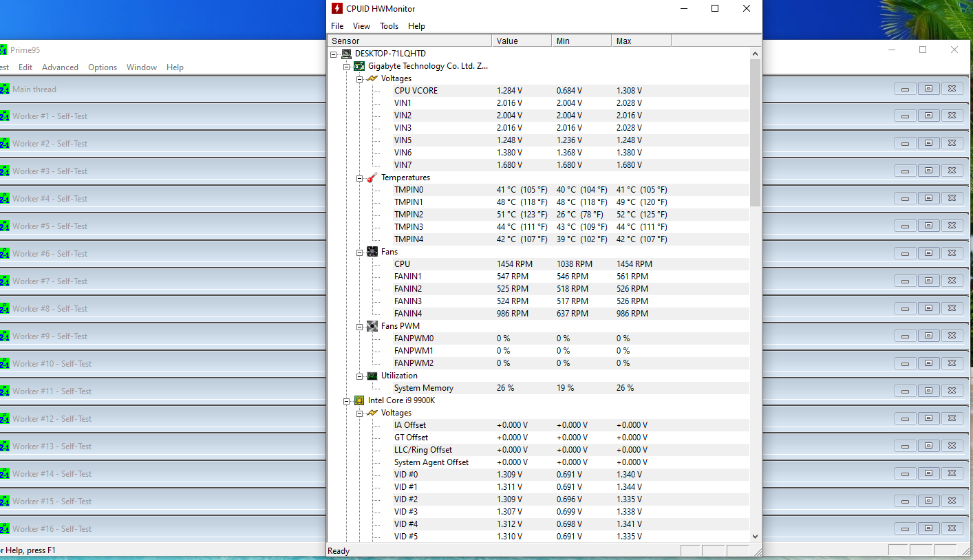Collapse the Intel Core i9 9900K node

point(347,400)
